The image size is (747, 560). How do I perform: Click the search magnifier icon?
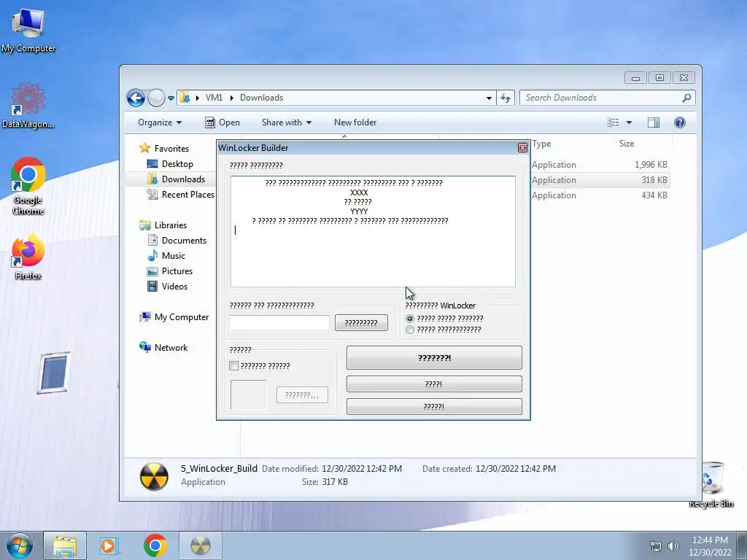point(686,98)
